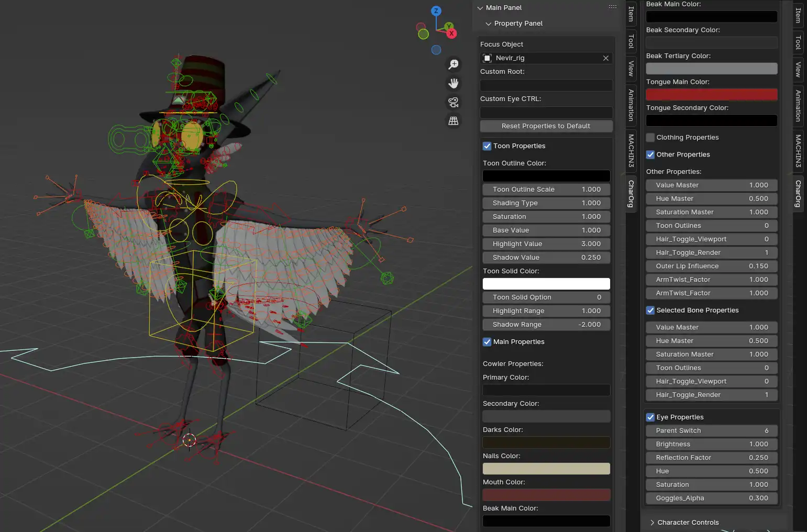Open the gray Beak Tertiary Color swatch

click(712, 69)
